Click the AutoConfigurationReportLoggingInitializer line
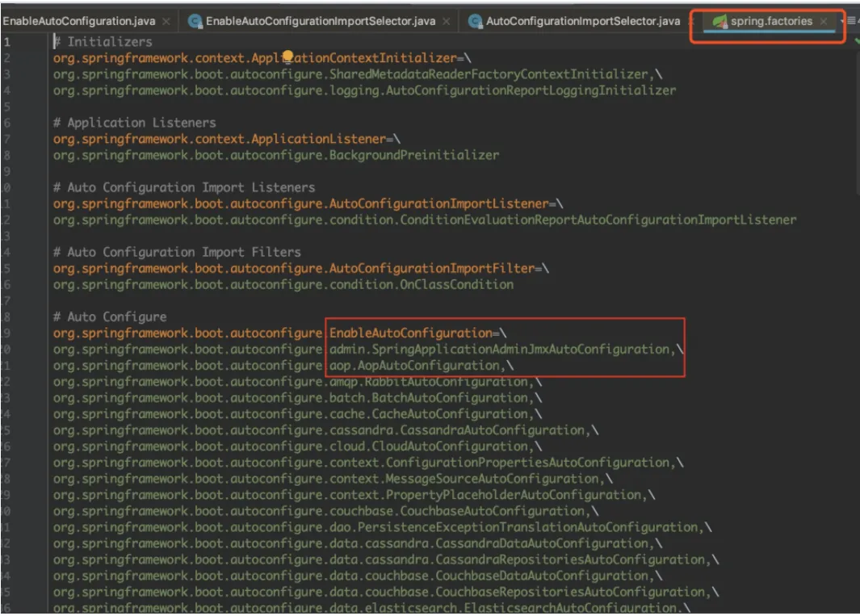 364,90
